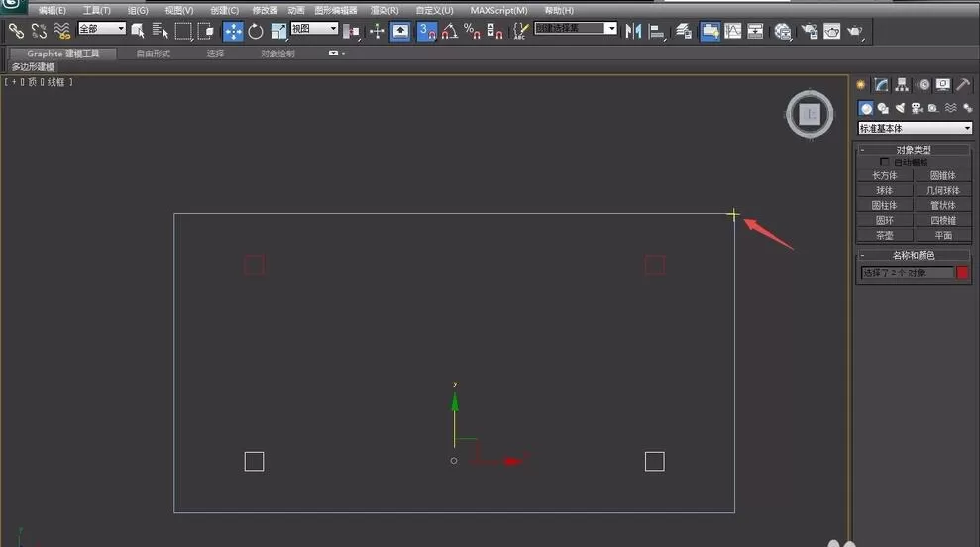
Task: Open the Utilities hammer panel icon
Action: [963, 84]
